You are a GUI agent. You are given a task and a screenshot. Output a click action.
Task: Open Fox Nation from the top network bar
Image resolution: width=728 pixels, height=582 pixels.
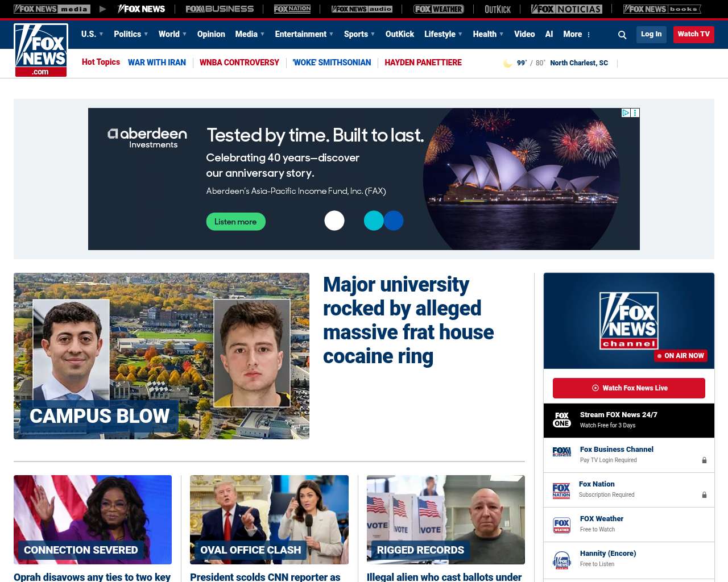292,9
